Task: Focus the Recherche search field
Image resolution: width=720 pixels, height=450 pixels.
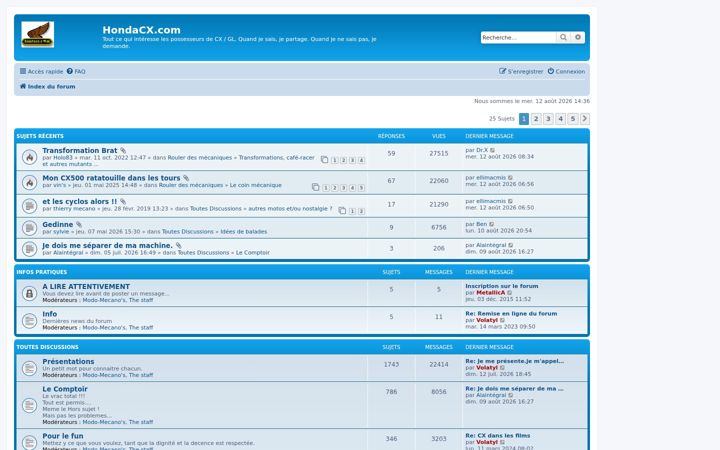Action: click(518, 38)
